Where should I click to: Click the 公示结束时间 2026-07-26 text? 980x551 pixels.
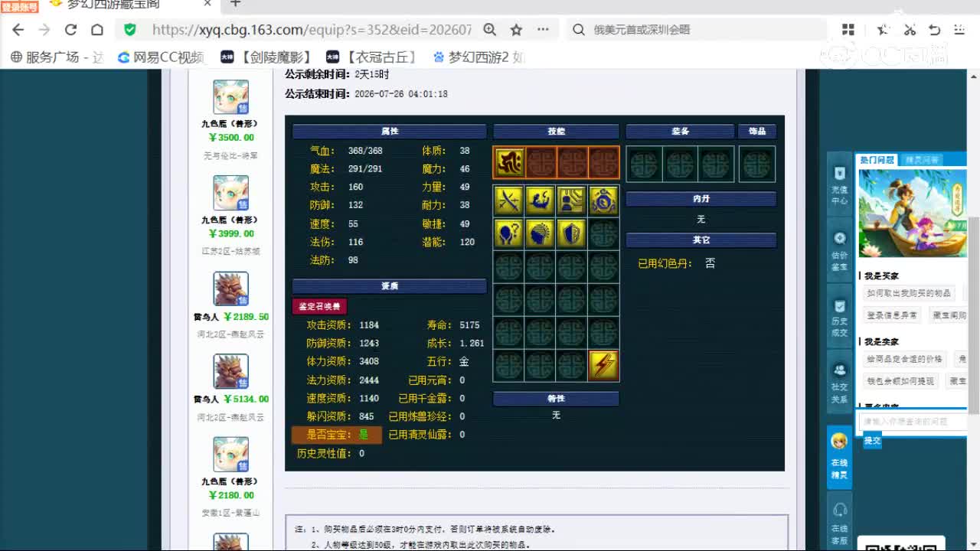tap(366, 93)
